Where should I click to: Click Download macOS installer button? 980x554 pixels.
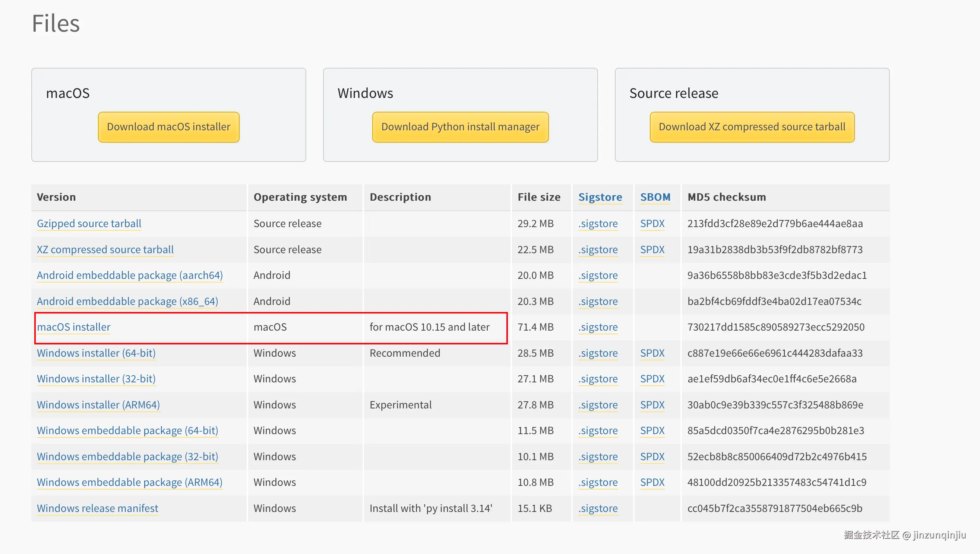click(168, 127)
